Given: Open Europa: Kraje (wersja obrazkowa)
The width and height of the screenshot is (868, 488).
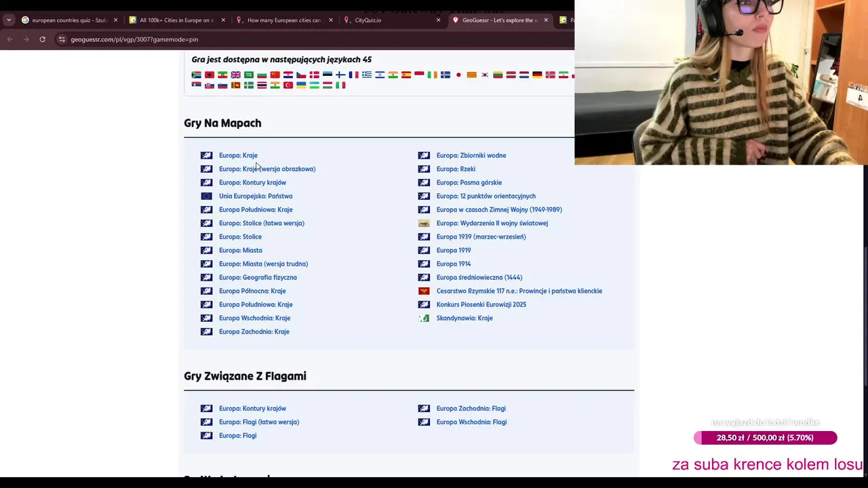Looking at the screenshot, I should click(267, 169).
